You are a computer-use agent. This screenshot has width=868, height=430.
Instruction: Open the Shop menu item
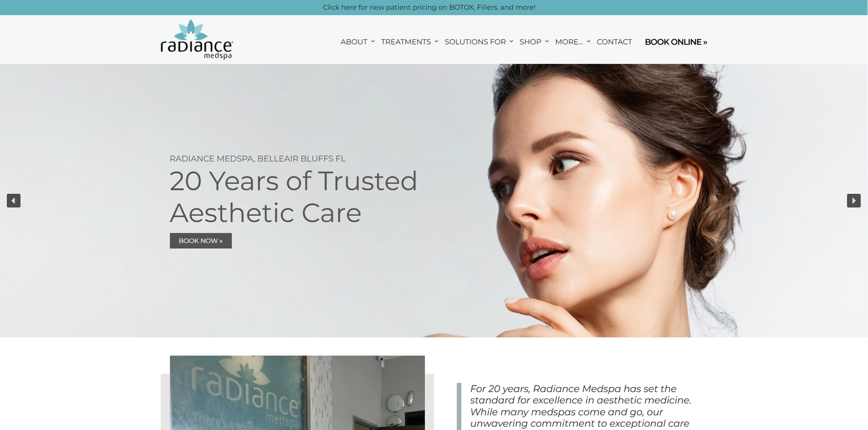click(531, 42)
